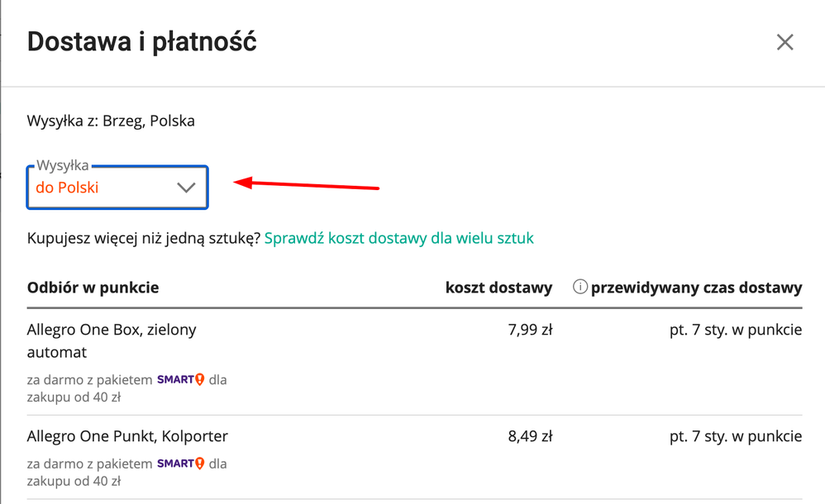Click the 8,49 zł delivery cost
This screenshot has width=825, height=504.
(x=530, y=436)
